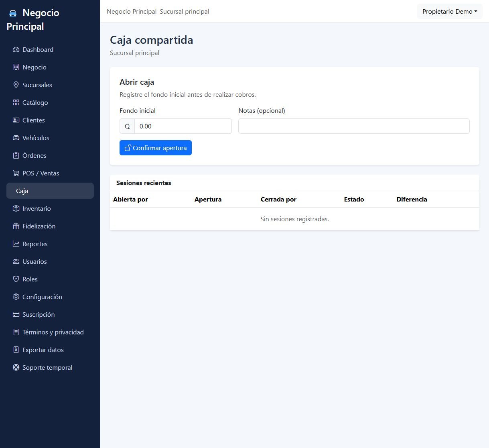Click the car logo beside Negocio Principal
489x448 pixels.
tap(13, 13)
